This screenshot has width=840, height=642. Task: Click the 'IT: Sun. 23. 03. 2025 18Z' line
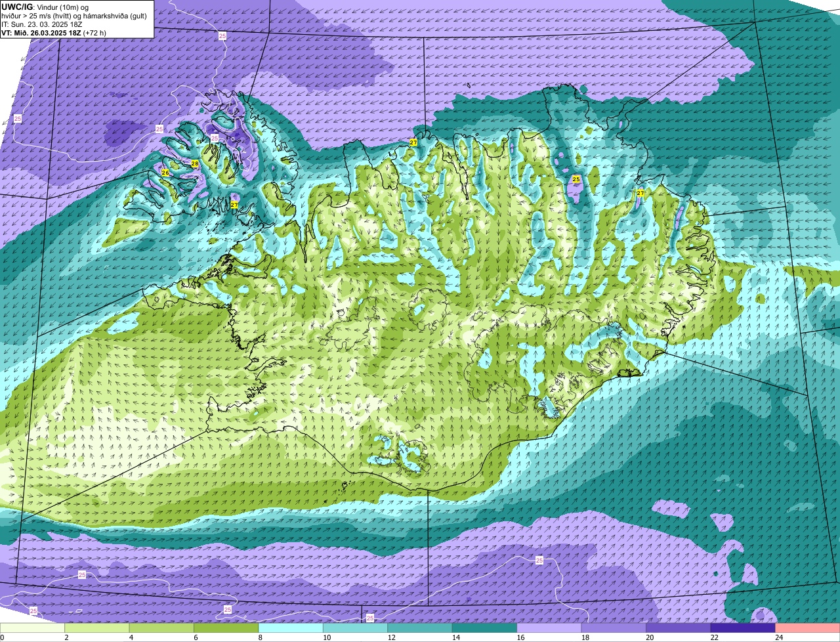(42, 24)
